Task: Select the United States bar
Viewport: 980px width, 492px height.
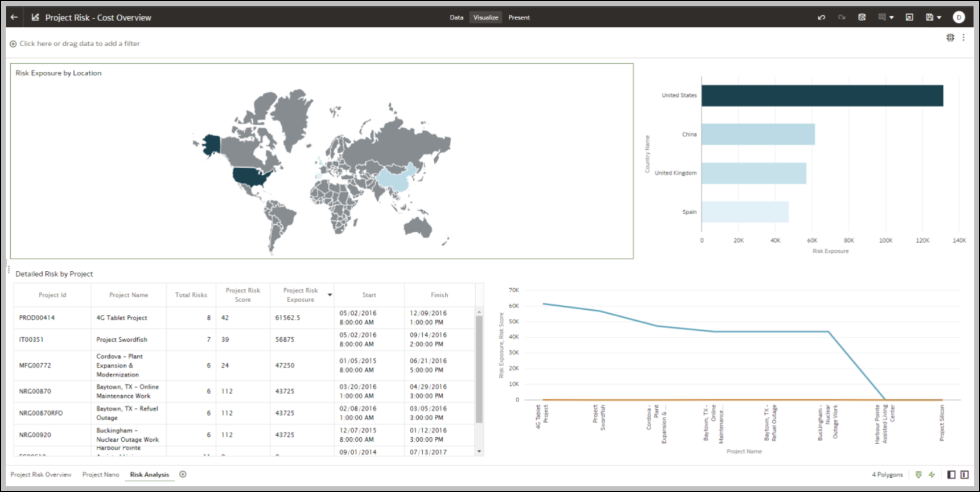Action: (x=822, y=96)
